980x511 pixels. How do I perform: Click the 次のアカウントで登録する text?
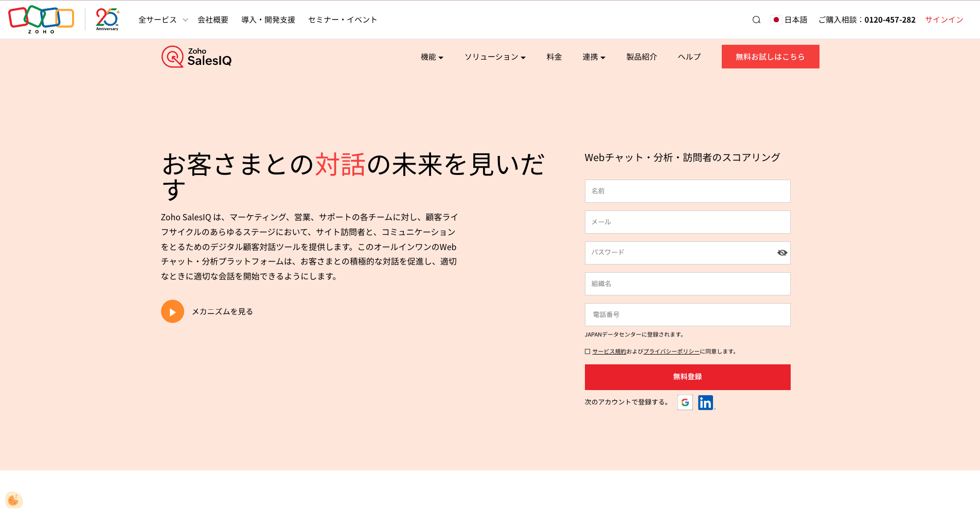(627, 402)
